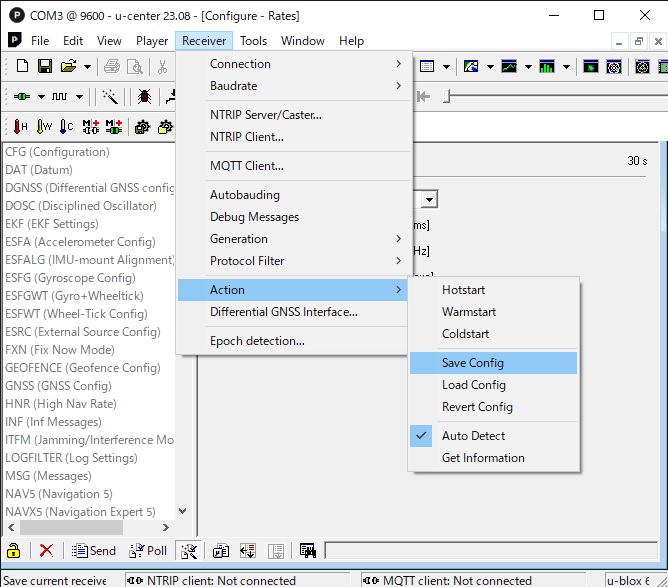
Task: Open dropdown arrow beside map view icon
Action: (490, 67)
